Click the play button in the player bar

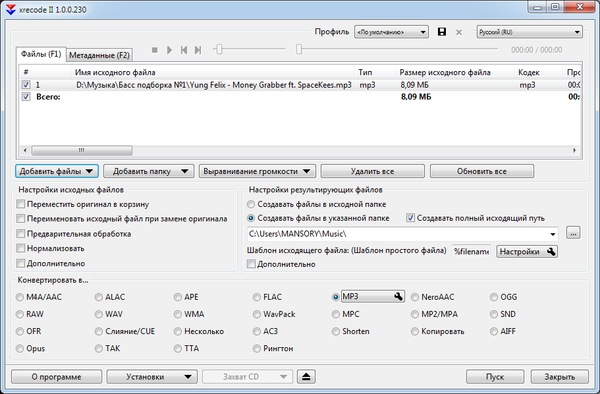(169, 50)
